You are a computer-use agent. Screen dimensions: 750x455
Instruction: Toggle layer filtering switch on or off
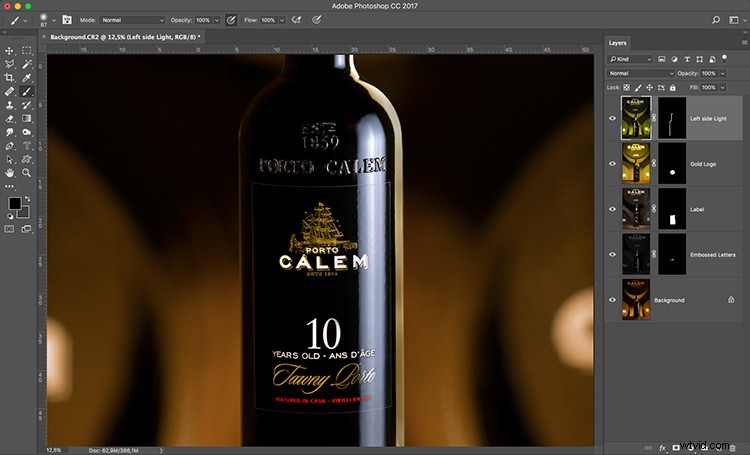(725, 58)
